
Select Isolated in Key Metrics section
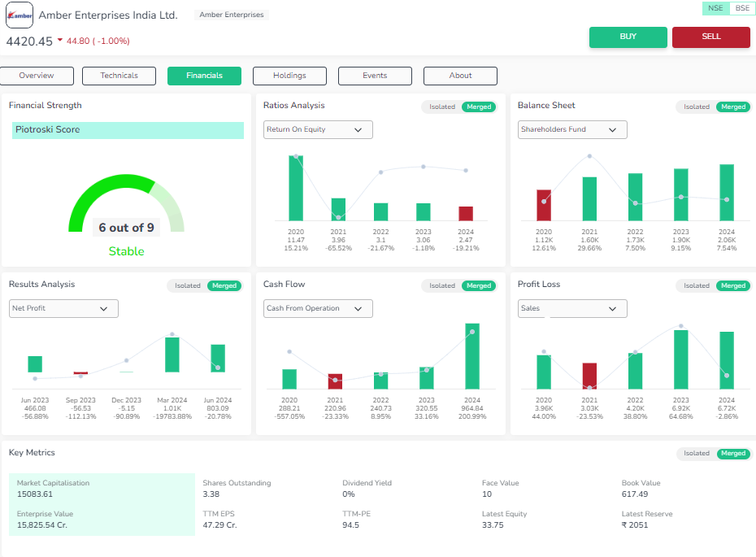pos(696,453)
